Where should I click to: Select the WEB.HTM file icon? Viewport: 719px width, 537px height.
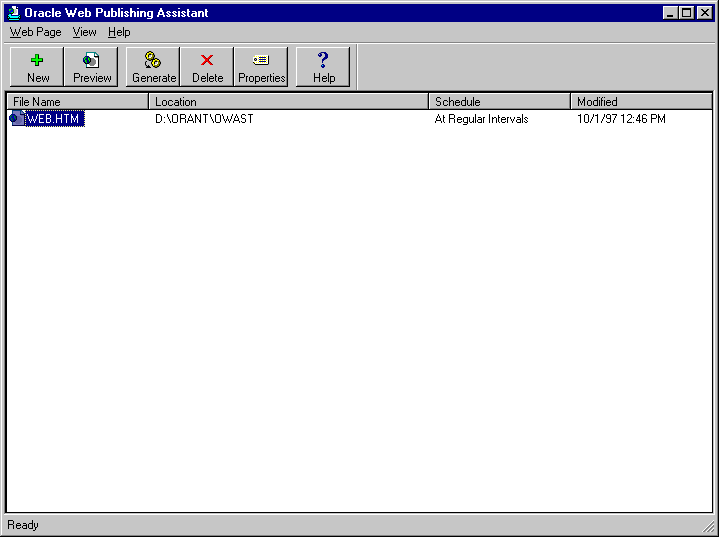click(x=17, y=118)
